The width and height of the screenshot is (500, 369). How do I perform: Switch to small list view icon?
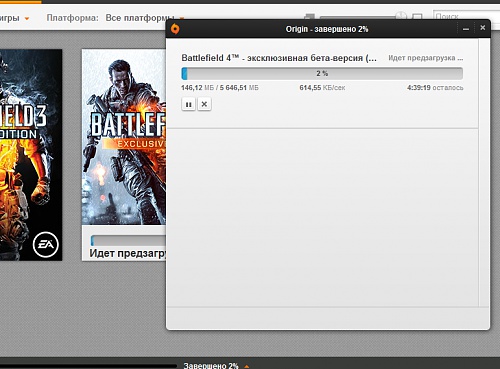point(310,16)
